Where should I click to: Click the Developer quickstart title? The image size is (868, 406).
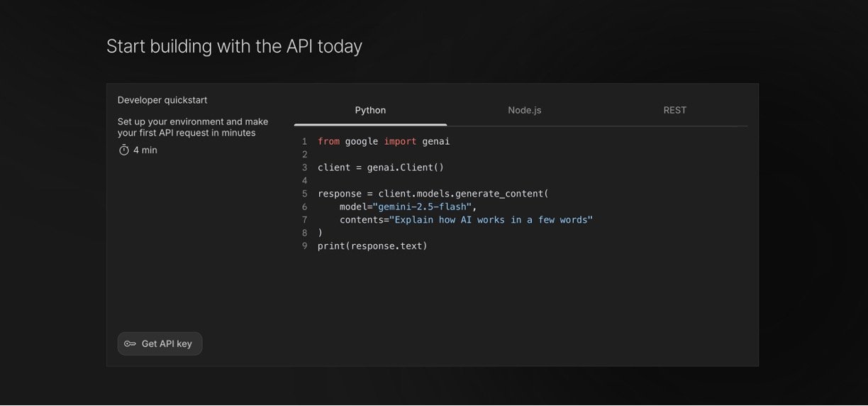(x=162, y=100)
